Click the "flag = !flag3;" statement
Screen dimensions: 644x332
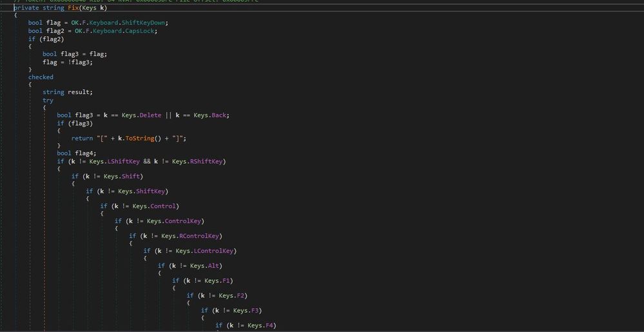click(x=68, y=62)
